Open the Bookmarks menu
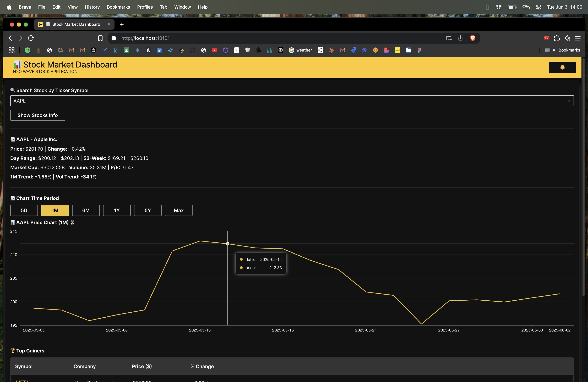Image resolution: width=588 pixels, height=382 pixels. [x=118, y=7]
